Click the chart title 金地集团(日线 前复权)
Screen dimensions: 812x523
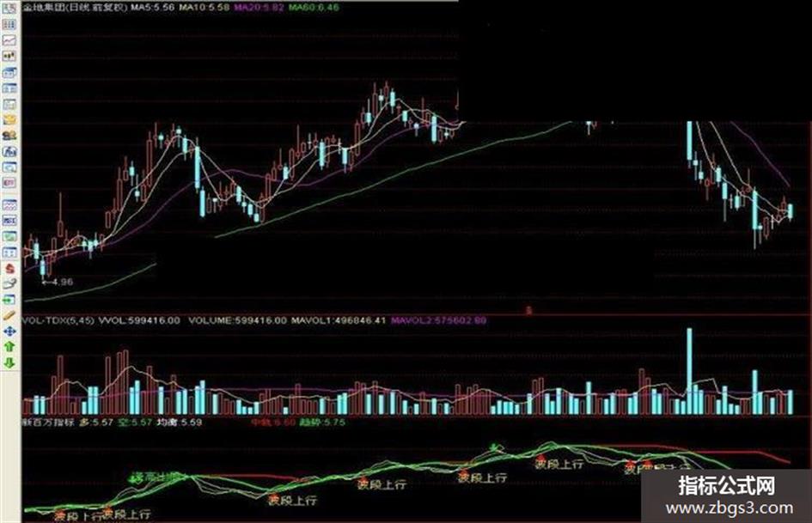tap(75, 8)
